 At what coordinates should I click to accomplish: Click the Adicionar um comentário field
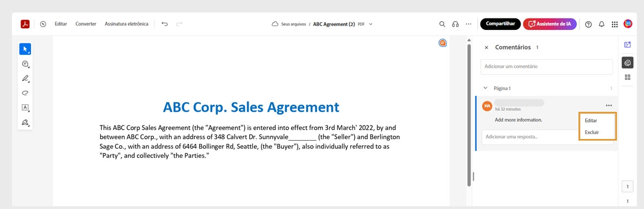tap(547, 66)
